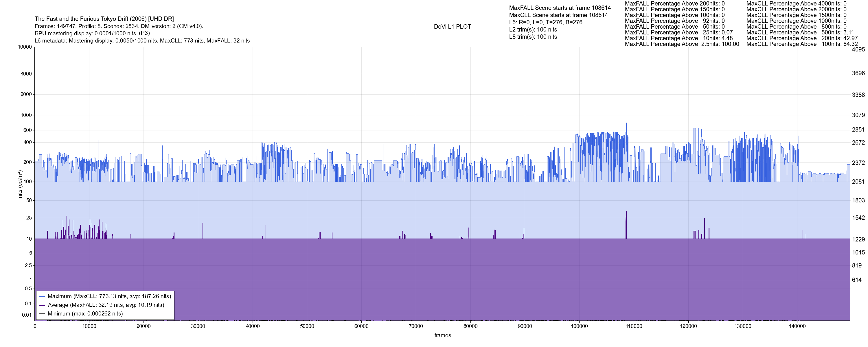Click the 4095 value on the right axis
Screen dimensions: 868x347
click(x=858, y=49)
